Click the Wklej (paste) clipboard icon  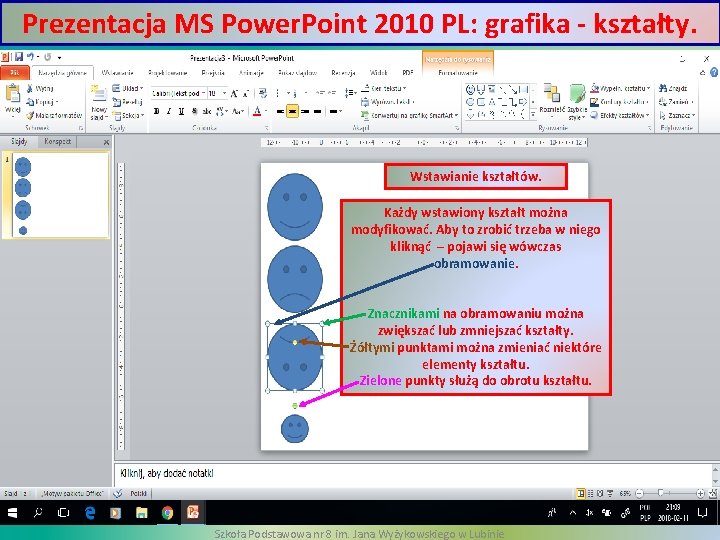tap(12, 93)
